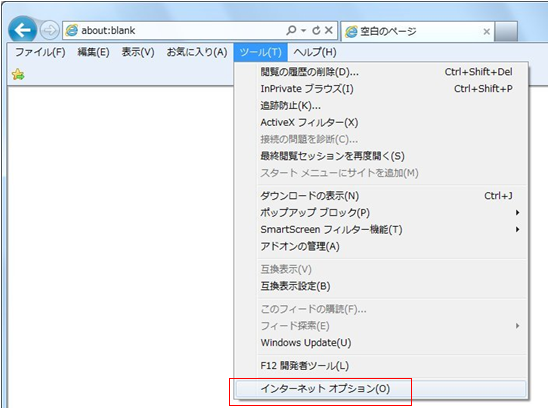
Task: Click the search magnifier icon in address bar
Action: [x=291, y=30]
